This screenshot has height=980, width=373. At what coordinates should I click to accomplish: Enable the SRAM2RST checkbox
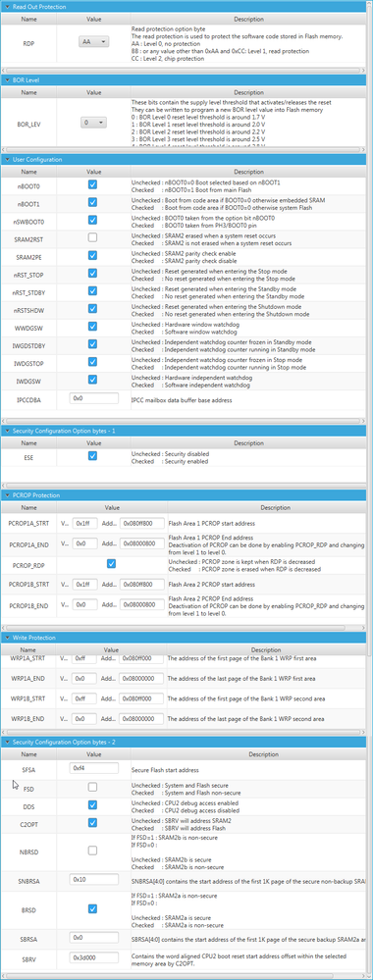point(92,237)
